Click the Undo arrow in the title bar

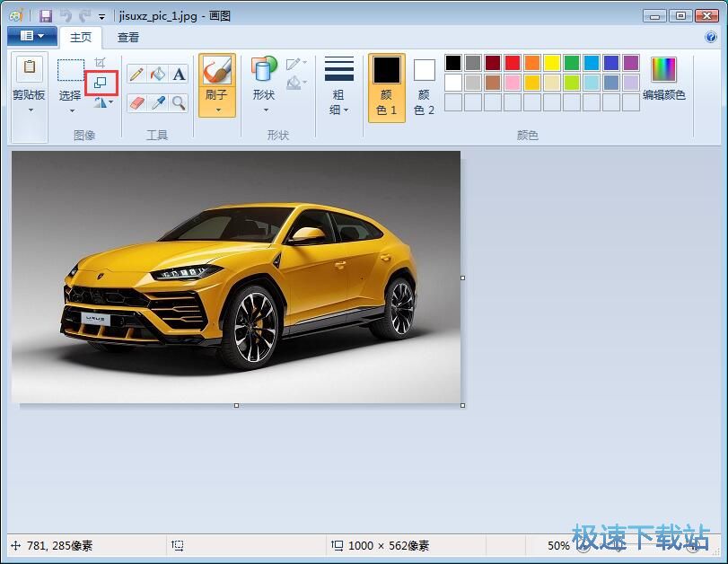66,16
